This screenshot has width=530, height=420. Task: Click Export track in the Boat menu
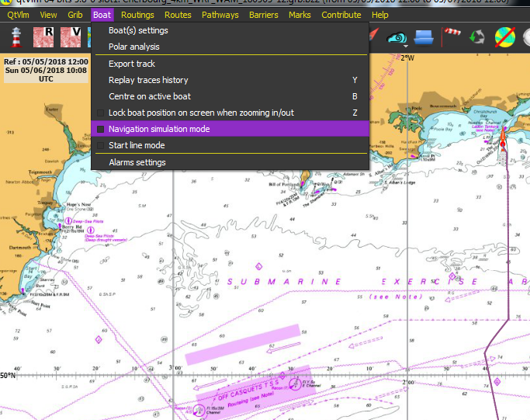tap(132, 64)
